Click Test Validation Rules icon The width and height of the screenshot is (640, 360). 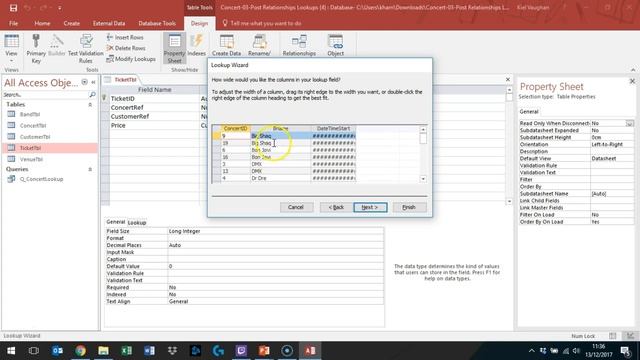pos(86,49)
